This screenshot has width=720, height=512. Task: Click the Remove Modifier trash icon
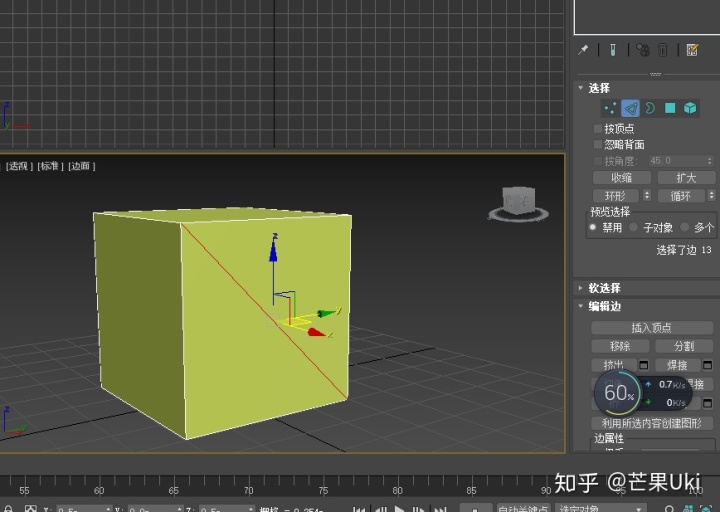click(x=663, y=50)
